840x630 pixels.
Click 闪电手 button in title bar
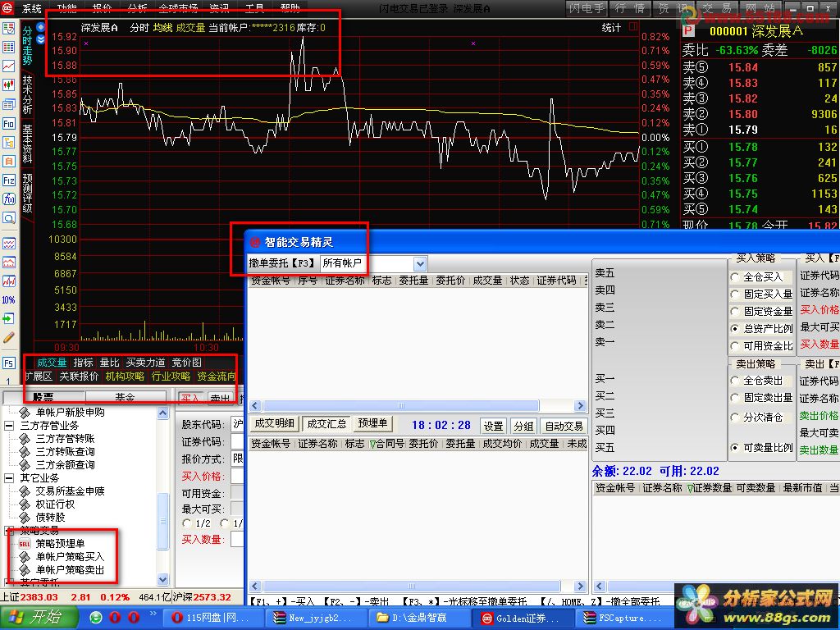[587, 8]
